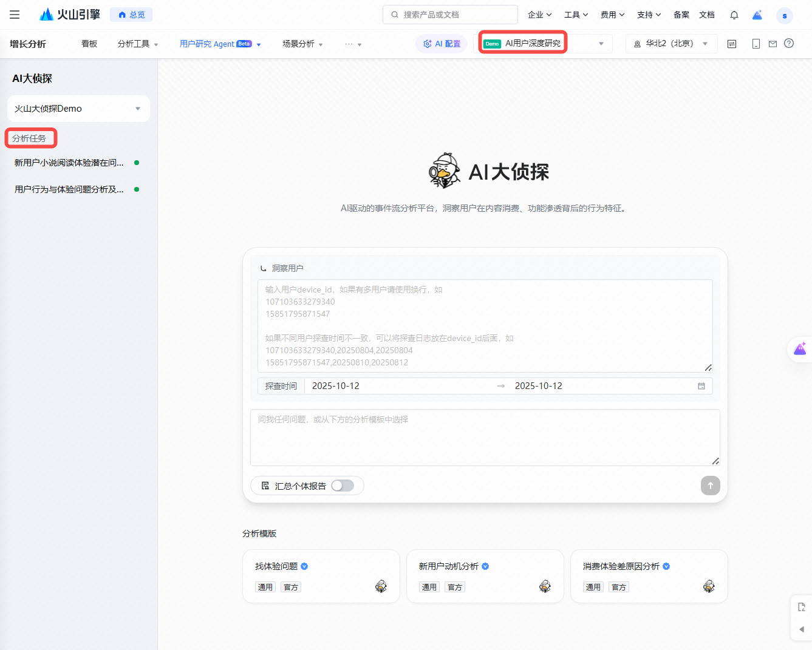The width and height of the screenshot is (812, 650).
Task: Open the floating AI assistant icon
Action: click(x=800, y=349)
